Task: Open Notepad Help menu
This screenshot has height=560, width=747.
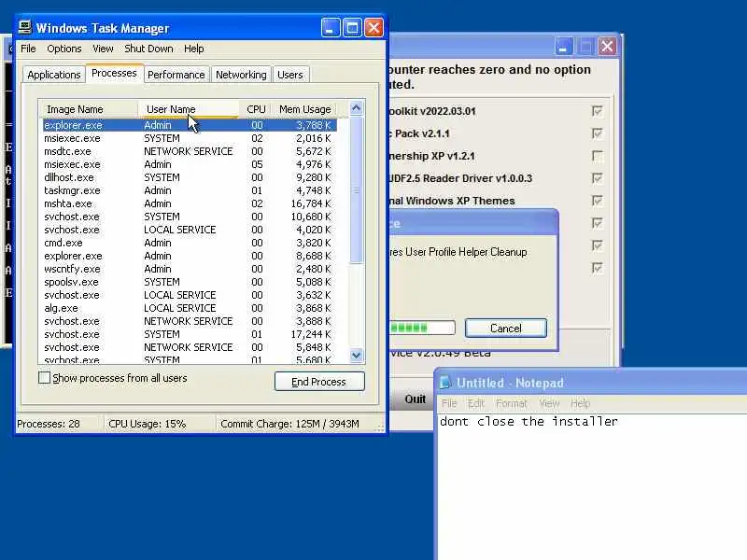Action: (x=580, y=404)
